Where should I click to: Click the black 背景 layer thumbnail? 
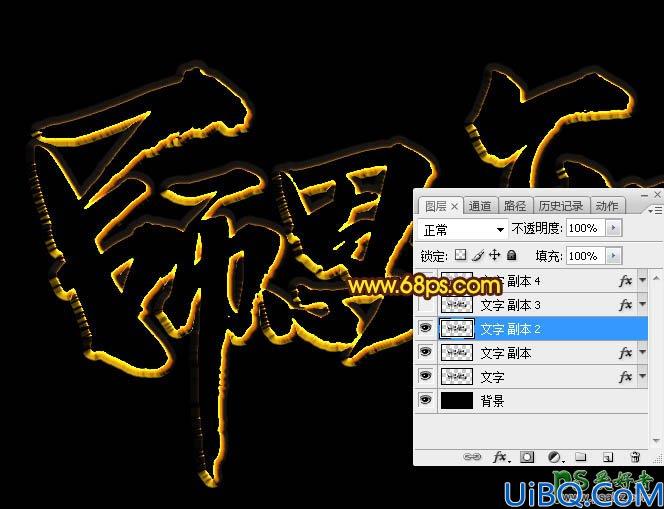[x=457, y=400]
